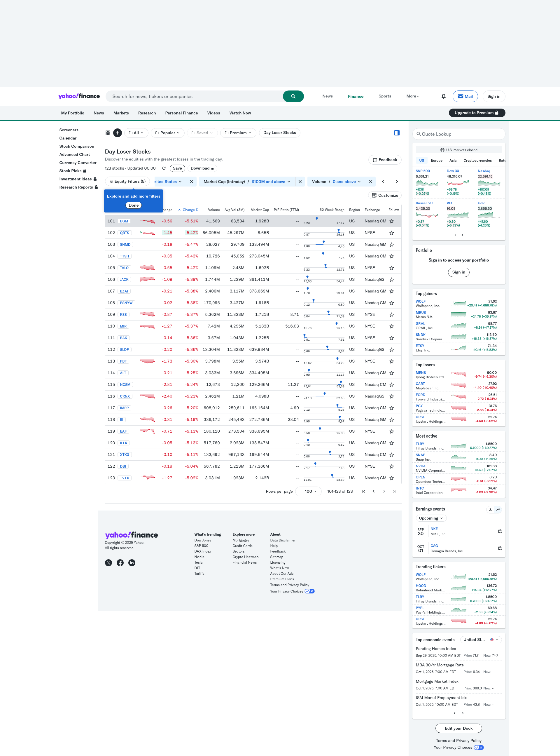Click the notifications bell icon

coord(443,96)
